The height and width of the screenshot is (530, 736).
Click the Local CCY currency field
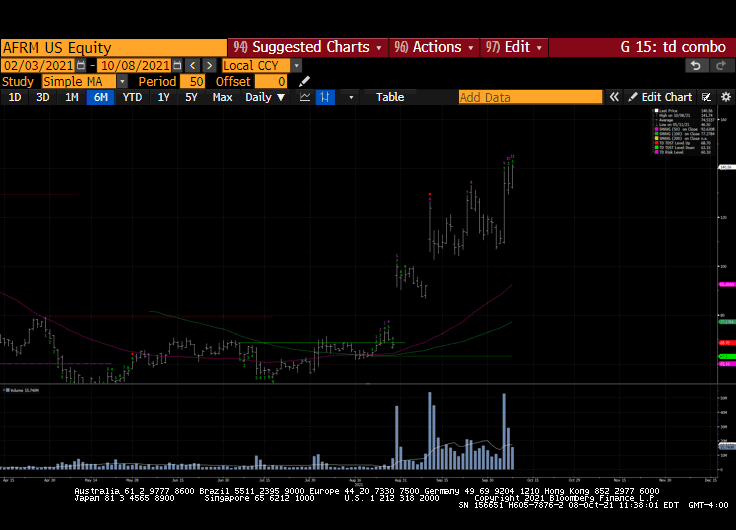coord(256,66)
